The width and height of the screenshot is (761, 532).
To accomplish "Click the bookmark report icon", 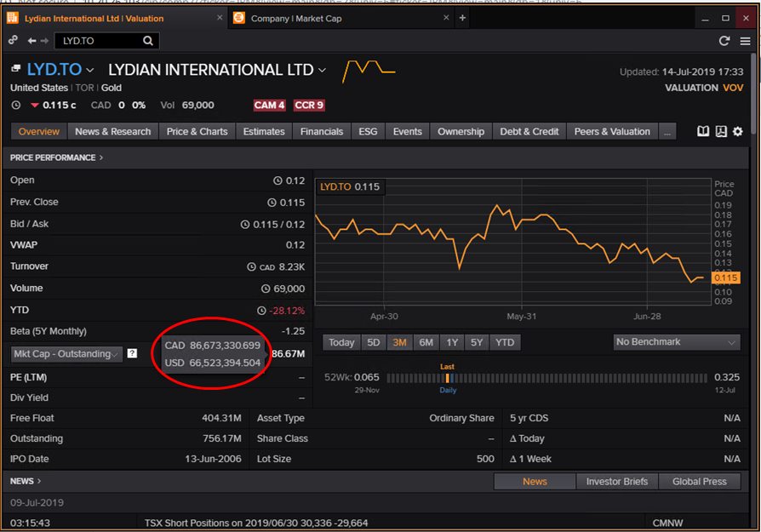I will tap(721, 132).
